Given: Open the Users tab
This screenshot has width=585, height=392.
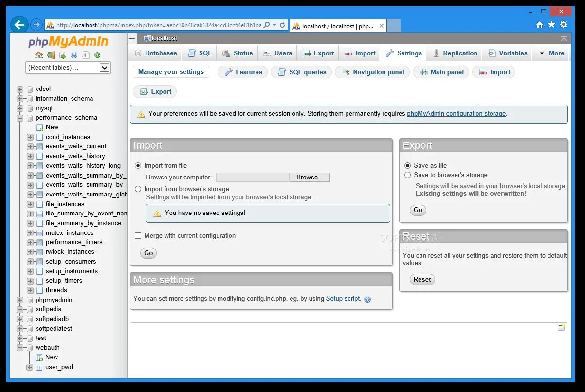Looking at the screenshot, I should pyautogui.click(x=277, y=53).
